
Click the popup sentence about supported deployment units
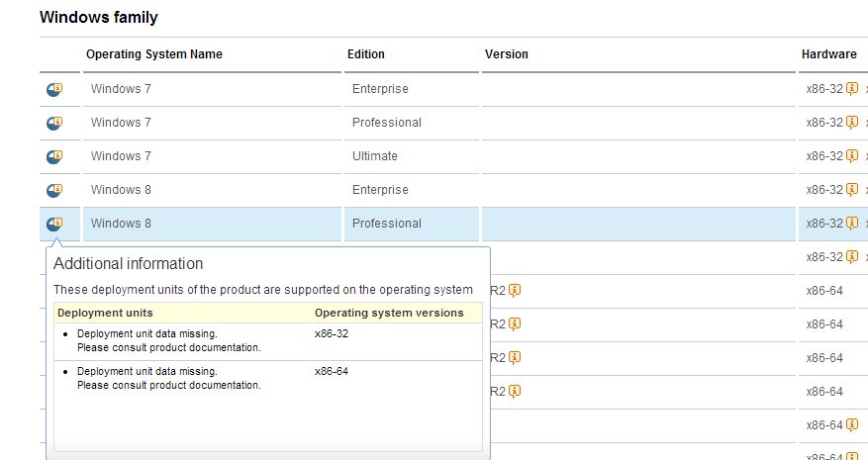[263, 290]
